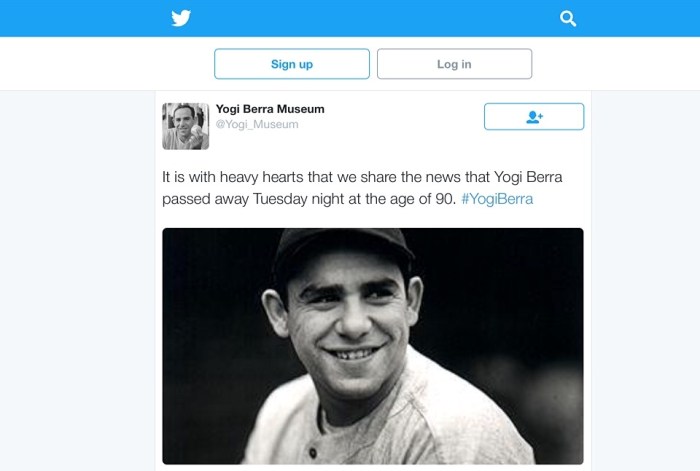
Task: Open the Yogi Berra Museum profile avatar
Action: 185,126
